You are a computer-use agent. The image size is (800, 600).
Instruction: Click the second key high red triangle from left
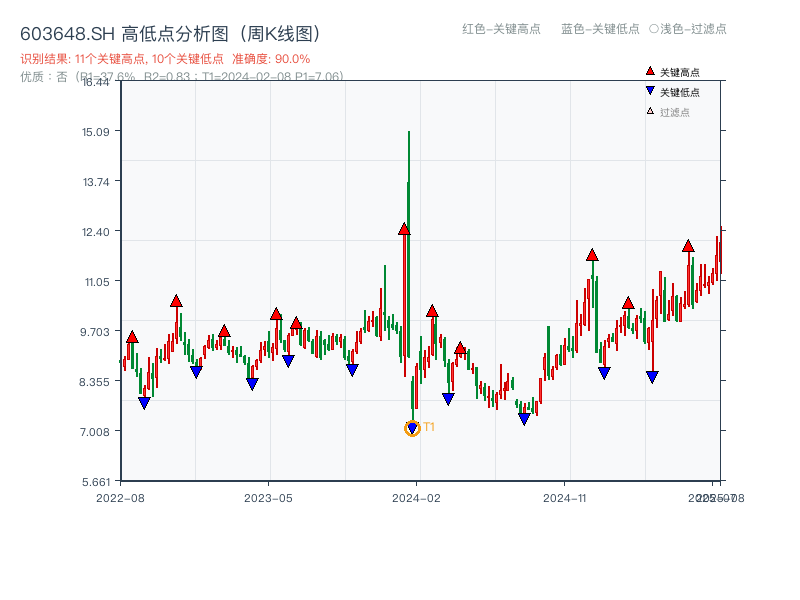[176, 301]
